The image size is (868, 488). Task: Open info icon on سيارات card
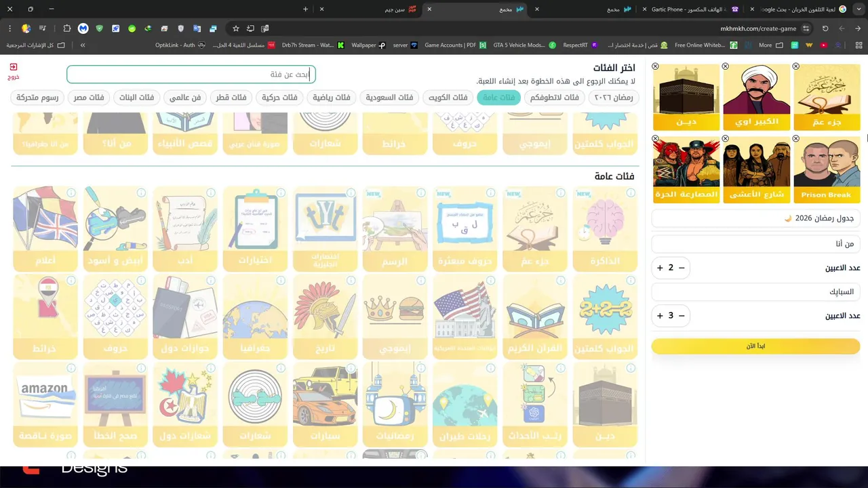click(x=351, y=368)
